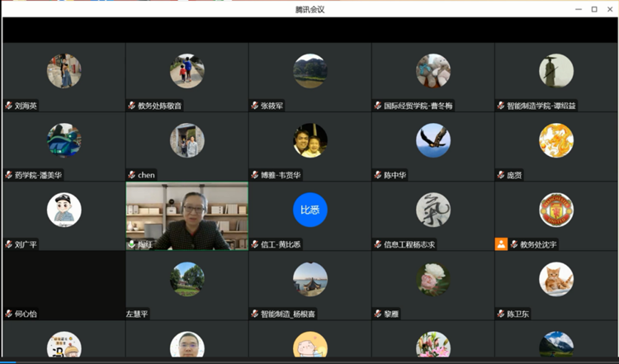Click the football crest avatar of 教务处沈宇

(555, 210)
